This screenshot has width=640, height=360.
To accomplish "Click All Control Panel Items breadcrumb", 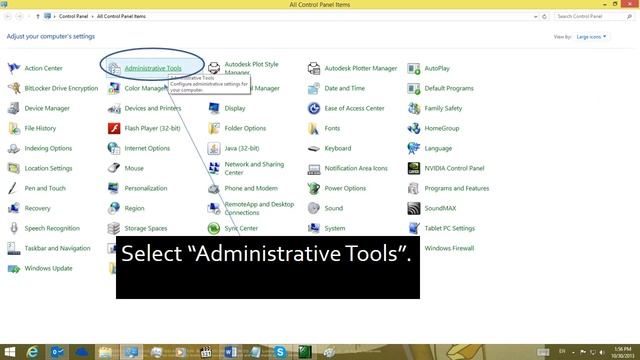I will 121,16.
